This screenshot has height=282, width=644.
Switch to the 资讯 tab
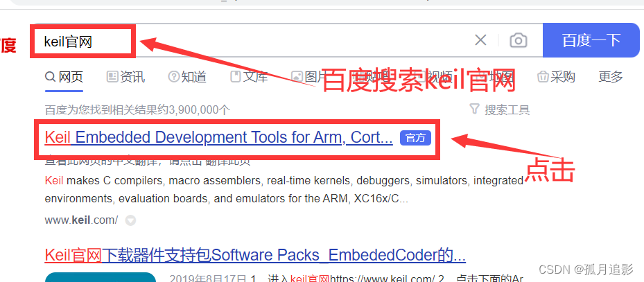[x=125, y=77]
